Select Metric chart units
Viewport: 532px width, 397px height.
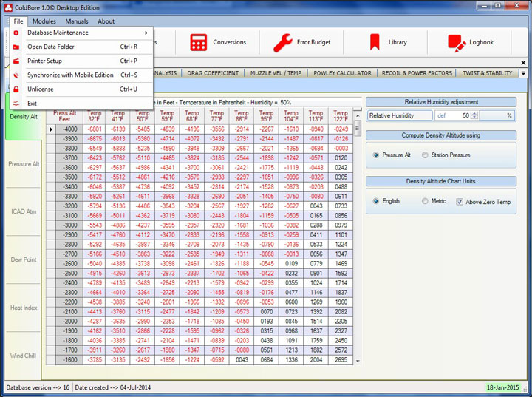(x=425, y=201)
